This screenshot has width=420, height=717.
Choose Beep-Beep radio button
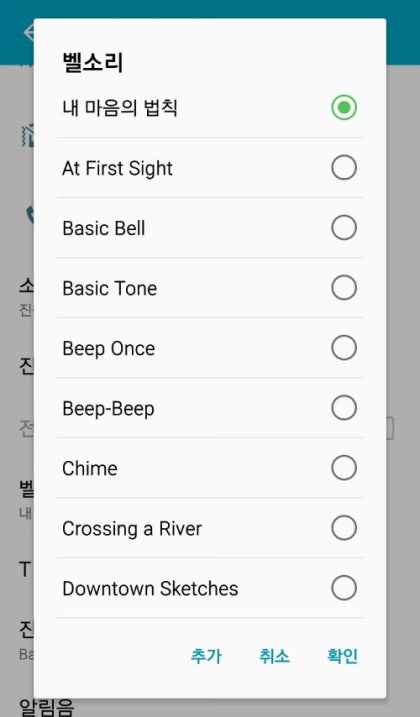coord(344,408)
